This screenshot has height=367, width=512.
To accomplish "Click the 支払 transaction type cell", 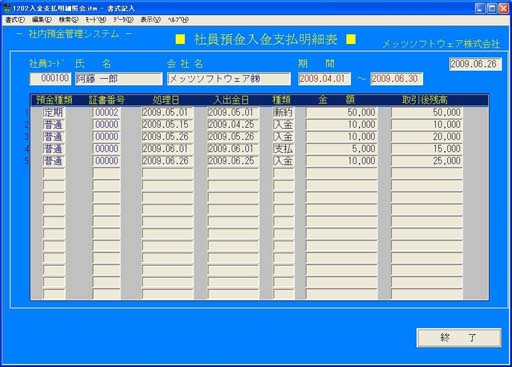I will (x=284, y=149).
